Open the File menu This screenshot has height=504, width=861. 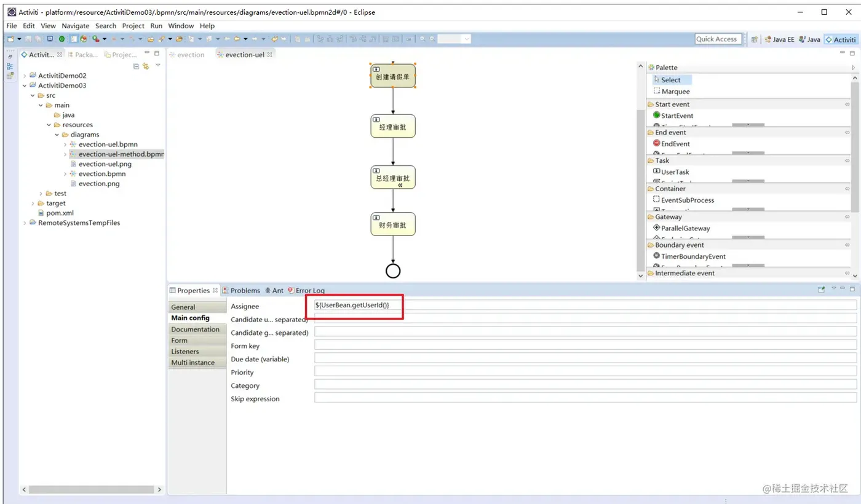click(x=12, y=26)
